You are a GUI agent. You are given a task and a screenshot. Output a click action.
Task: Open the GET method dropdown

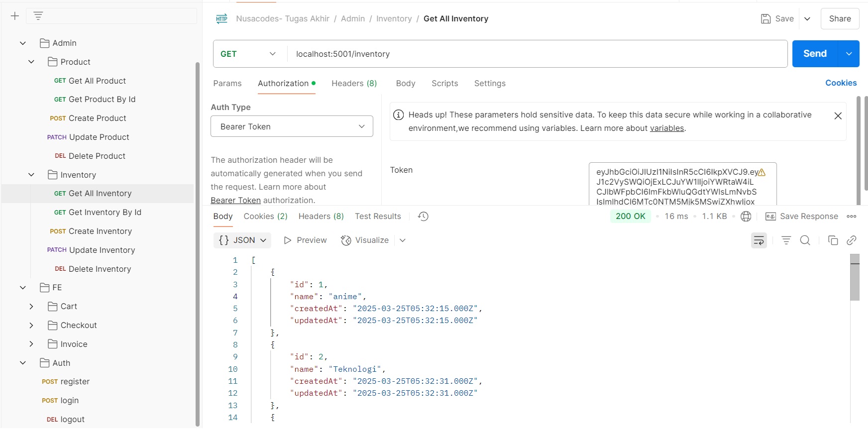[250, 54]
